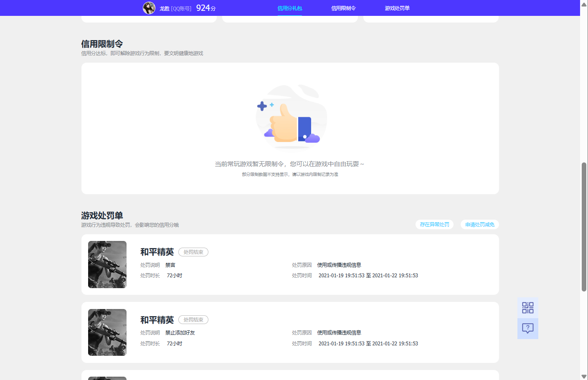Click first 和平精英 game thumbnail
Image resolution: width=588 pixels, height=380 pixels.
(x=107, y=264)
